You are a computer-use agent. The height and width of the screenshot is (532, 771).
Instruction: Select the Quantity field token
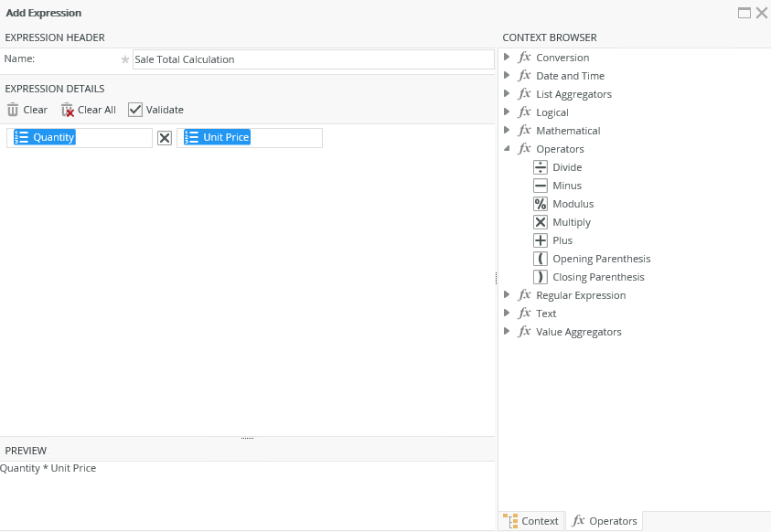46,137
